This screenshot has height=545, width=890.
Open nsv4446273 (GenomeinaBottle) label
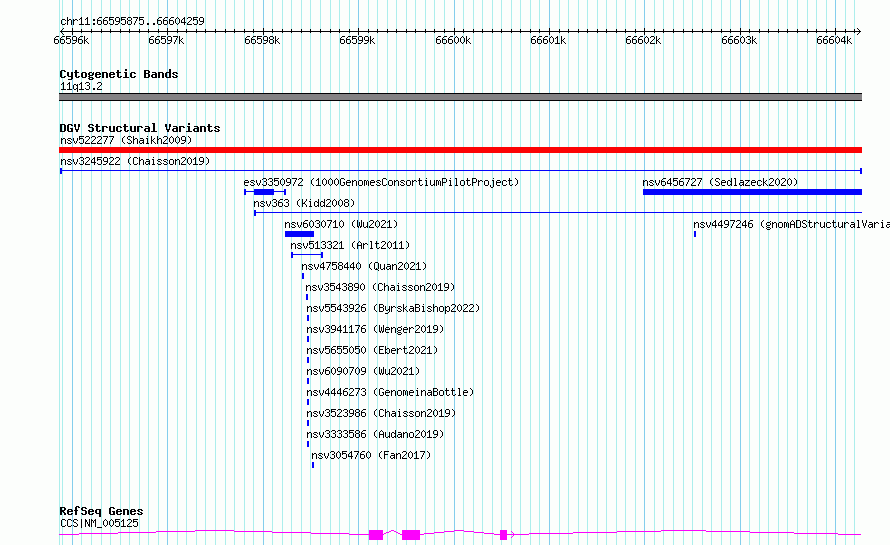point(390,392)
